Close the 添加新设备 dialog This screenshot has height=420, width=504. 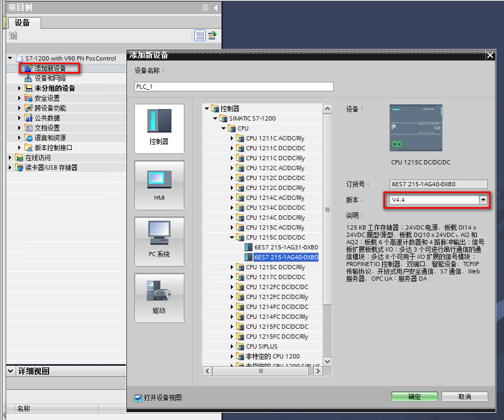pyautogui.click(x=490, y=55)
